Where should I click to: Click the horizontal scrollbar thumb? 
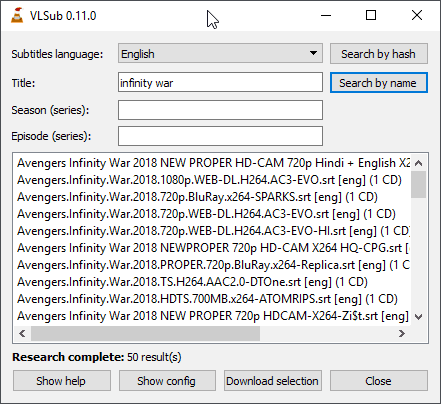coord(145,333)
